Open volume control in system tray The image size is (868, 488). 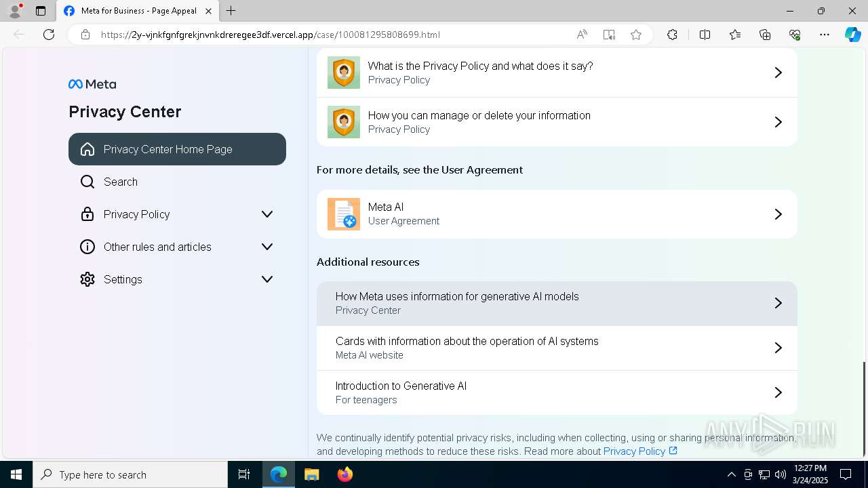[781, 474]
